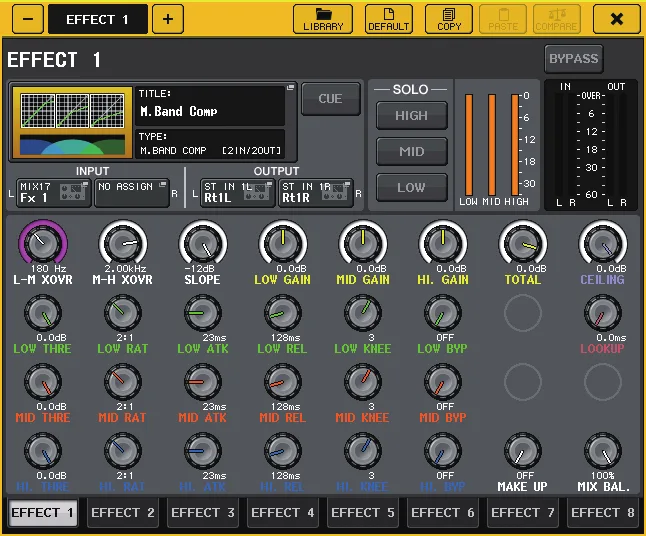Click the PASTE icon button
The height and width of the screenshot is (536, 646).
coord(503,19)
